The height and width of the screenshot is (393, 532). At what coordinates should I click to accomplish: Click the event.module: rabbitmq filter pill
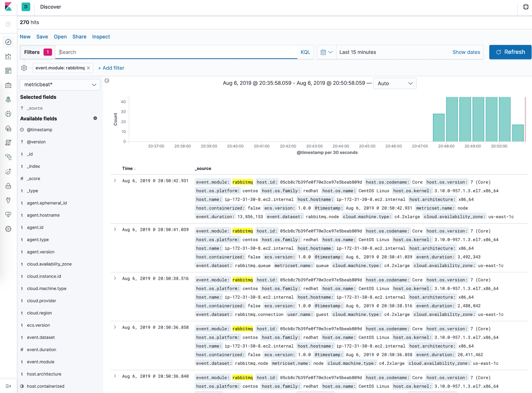(60, 68)
